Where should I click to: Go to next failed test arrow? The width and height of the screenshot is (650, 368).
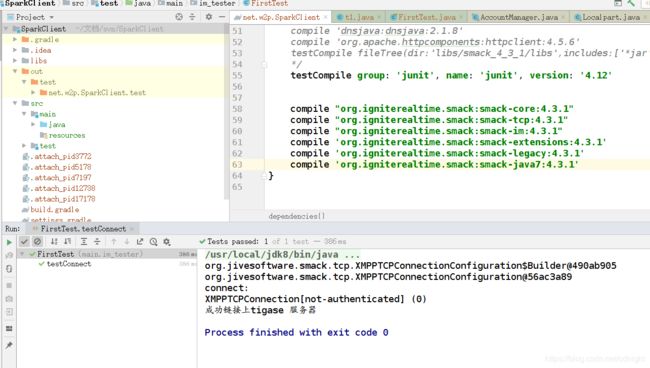[x=127, y=242]
